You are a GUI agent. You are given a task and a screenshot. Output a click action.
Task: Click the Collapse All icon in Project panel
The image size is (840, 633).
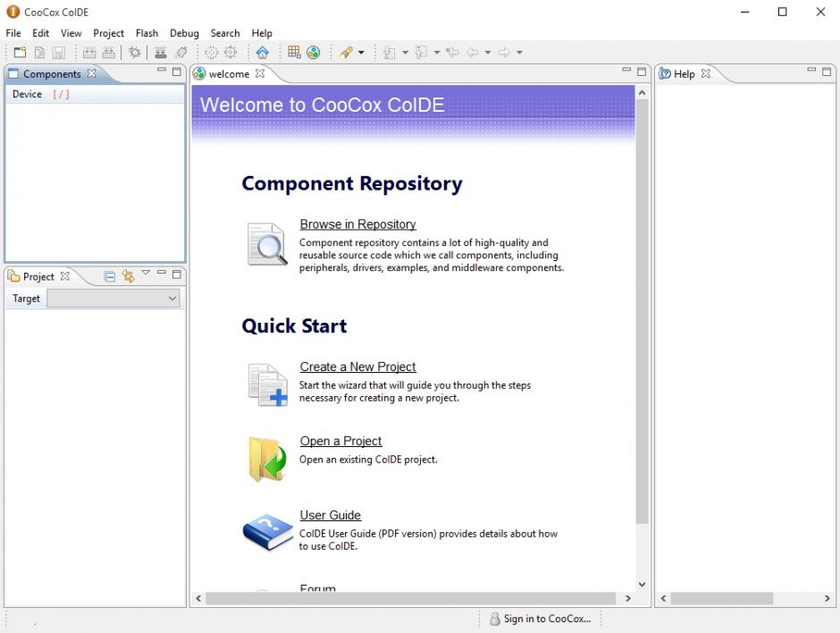click(x=109, y=276)
